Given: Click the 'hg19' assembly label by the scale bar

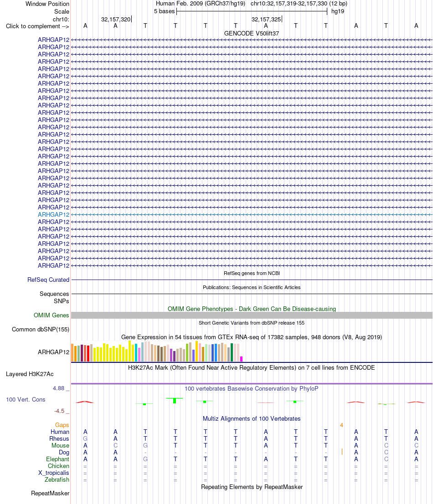Looking at the screenshot, I should coord(337,11).
